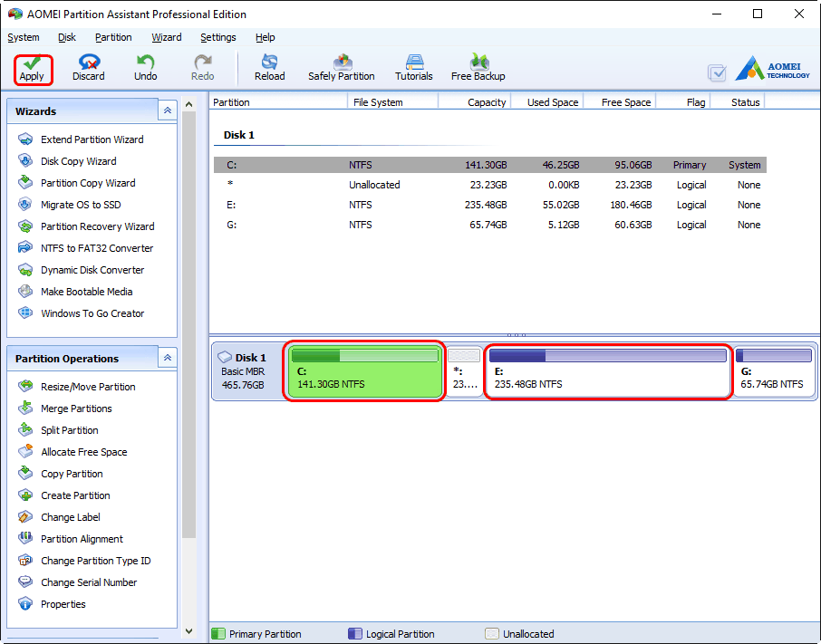Open Dynamic Disk Converter
The height and width of the screenshot is (644, 821).
(82, 270)
